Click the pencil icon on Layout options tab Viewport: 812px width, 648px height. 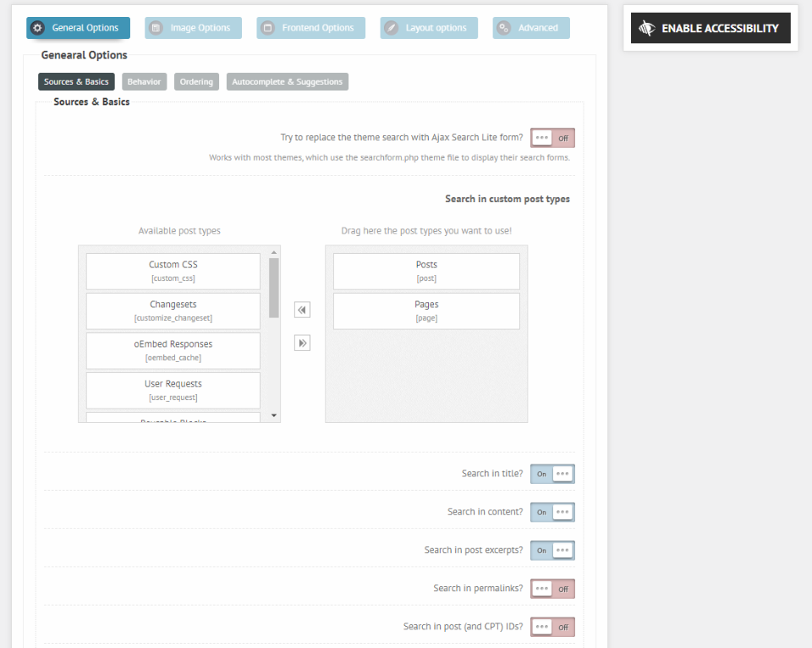point(392,28)
